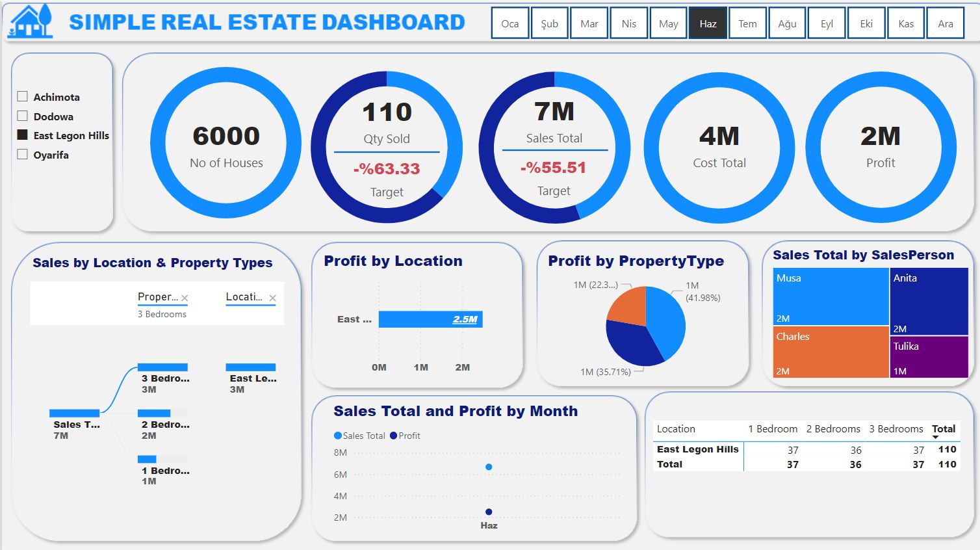980x550 pixels.
Task: Switch to the Oca month tab
Action: 510,23
